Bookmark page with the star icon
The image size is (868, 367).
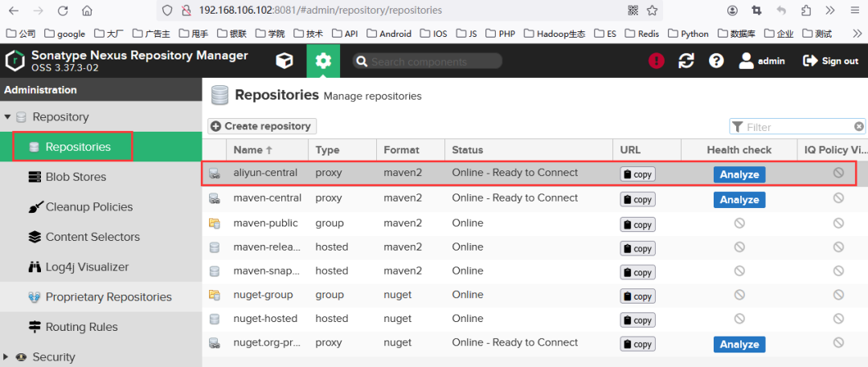coord(652,10)
